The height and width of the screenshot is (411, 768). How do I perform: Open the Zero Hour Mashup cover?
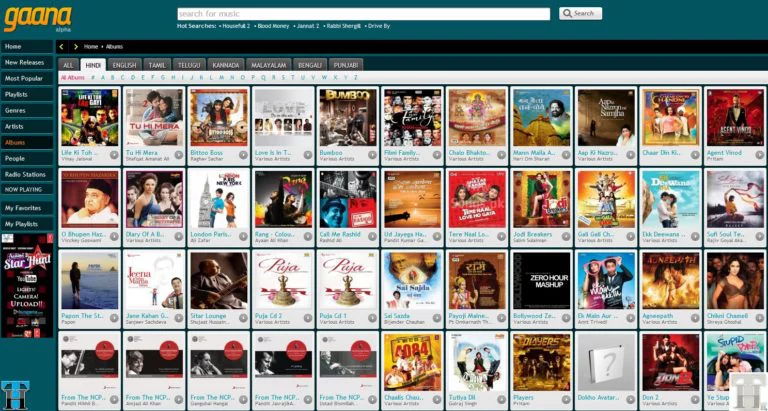(541, 281)
